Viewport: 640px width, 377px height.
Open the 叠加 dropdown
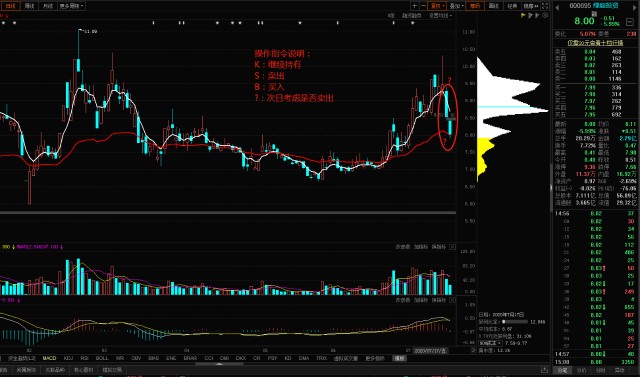(456, 6)
